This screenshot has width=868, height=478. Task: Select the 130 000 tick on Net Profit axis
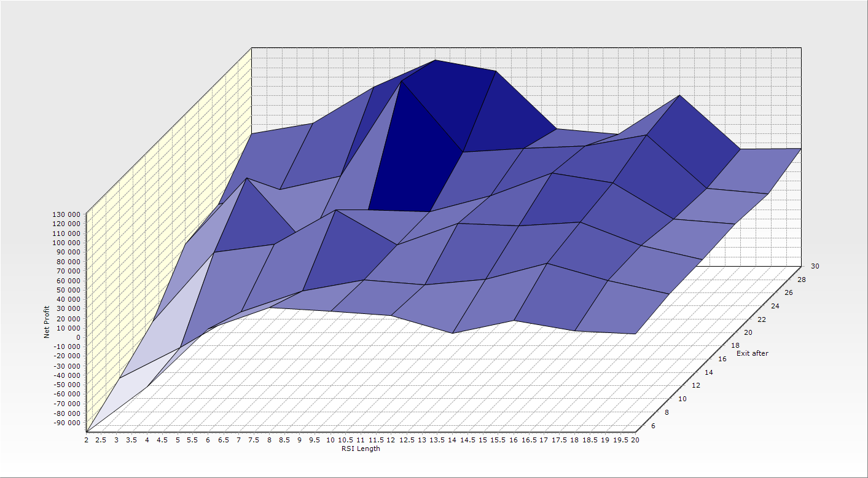tap(68, 214)
